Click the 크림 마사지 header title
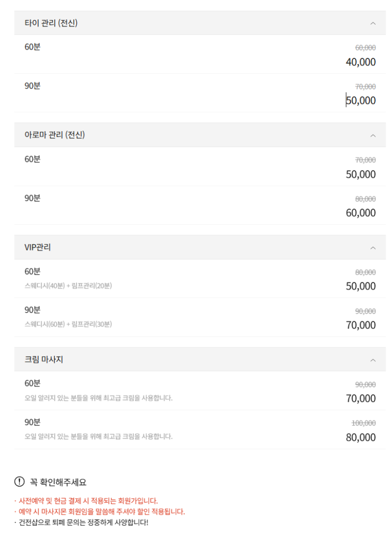The height and width of the screenshot is (540, 392). tap(44, 360)
